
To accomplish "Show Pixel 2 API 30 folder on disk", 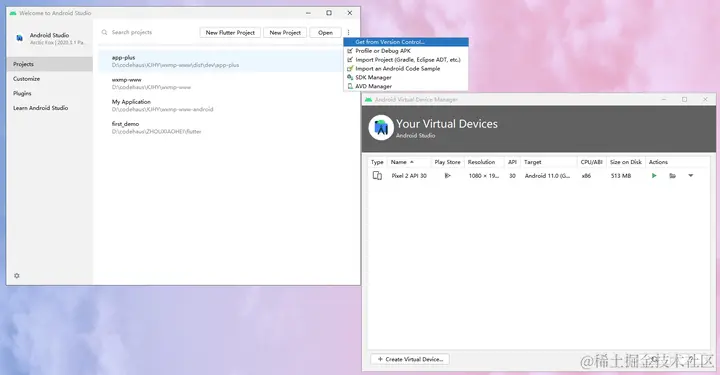I will click(x=672, y=176).
